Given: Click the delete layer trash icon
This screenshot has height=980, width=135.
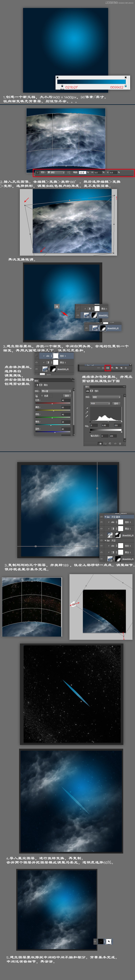Looking at the screenshot, I should pos(126,368).
